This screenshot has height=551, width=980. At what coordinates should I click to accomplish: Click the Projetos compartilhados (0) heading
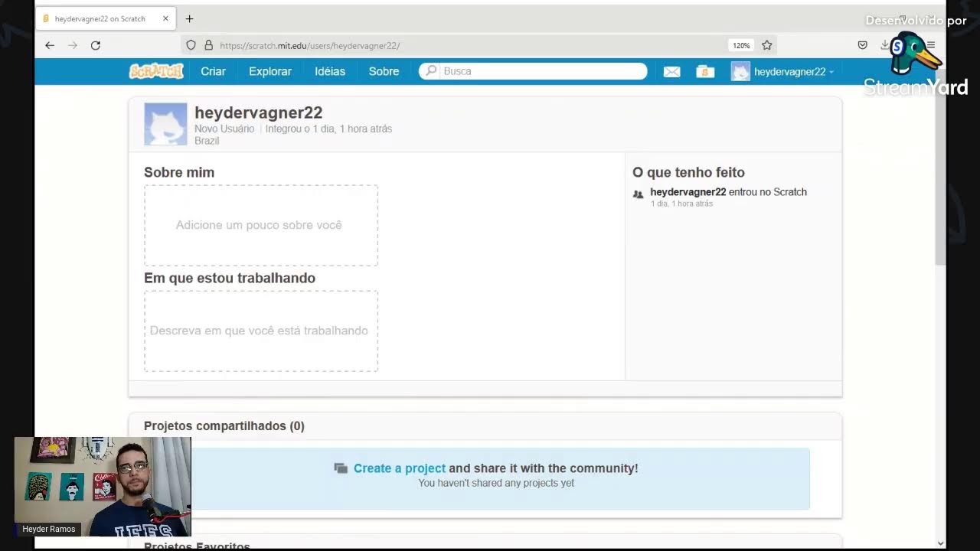[x=224, y=426]
